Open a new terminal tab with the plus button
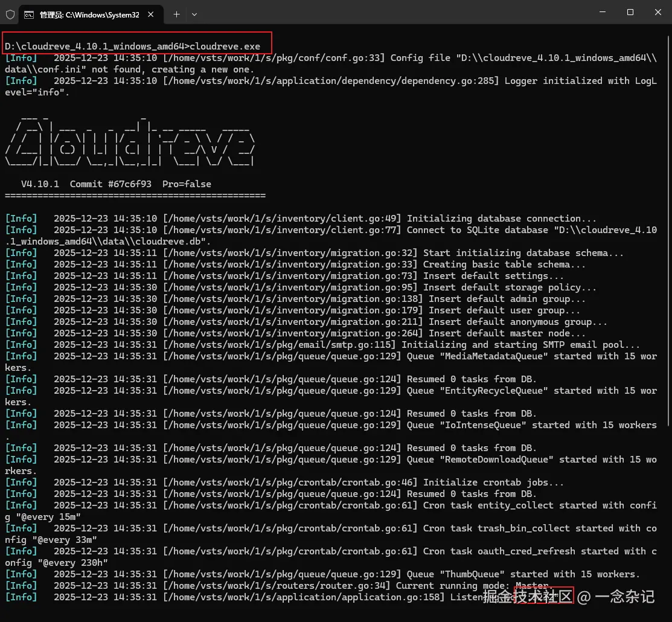This screenshot has width=672, height=622. [x=176, y=14]
